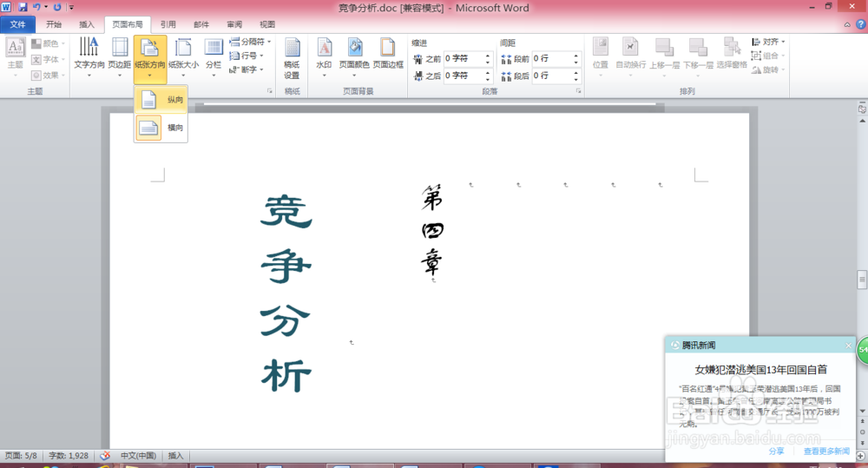Click 稿纸设置 manuscript paper settings
The image size is (868, 468).
(293, 59)
